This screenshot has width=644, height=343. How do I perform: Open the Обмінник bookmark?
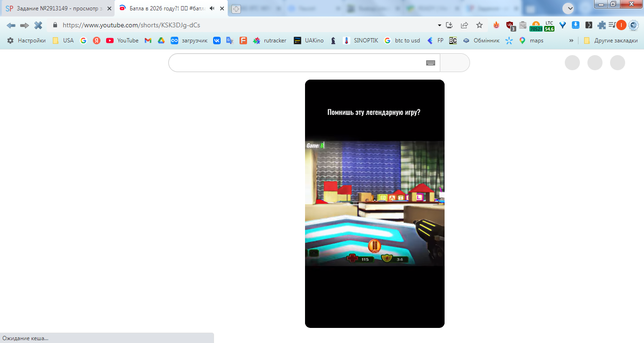point(481,41)
